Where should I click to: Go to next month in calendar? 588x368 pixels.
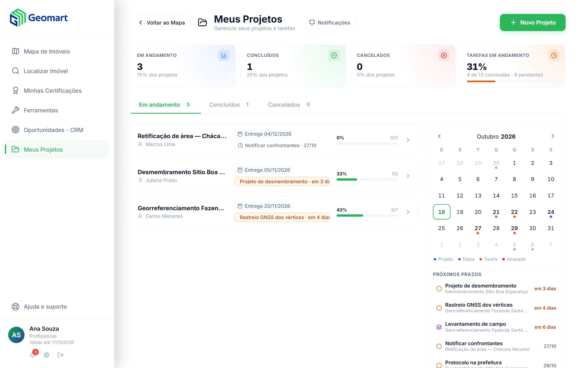tap(553, 136)
